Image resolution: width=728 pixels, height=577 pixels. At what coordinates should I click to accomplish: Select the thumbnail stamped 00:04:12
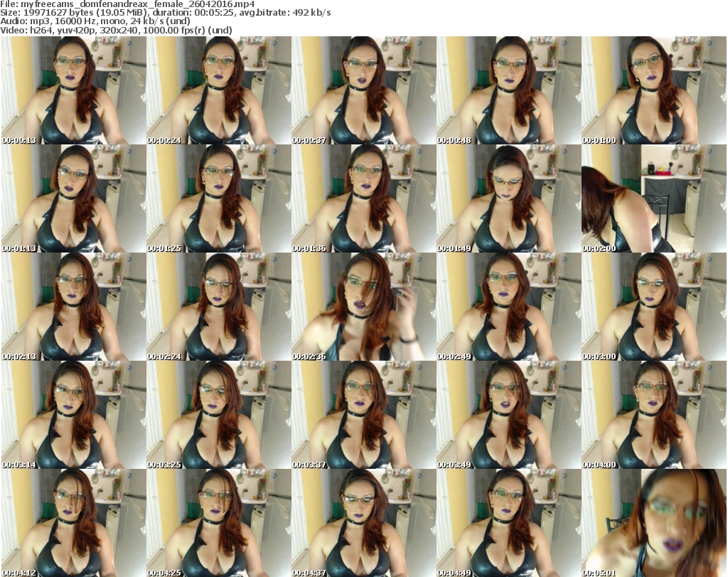point(74,523)
